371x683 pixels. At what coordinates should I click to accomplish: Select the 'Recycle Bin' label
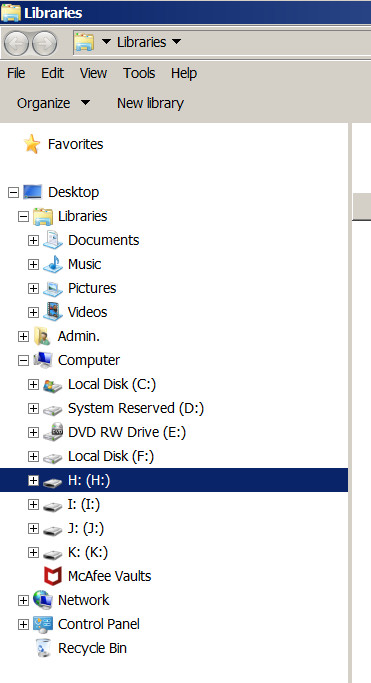92,648
